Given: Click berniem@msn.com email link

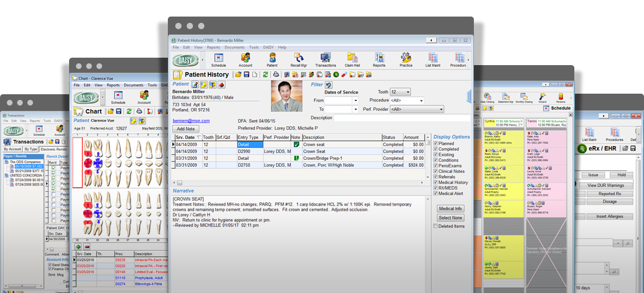Looking at the screenshot, I should click(x=191, y=121).
